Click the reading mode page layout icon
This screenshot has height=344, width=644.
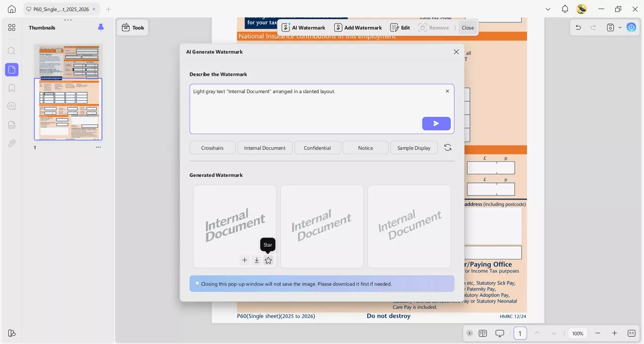click(x=483, y=333)
